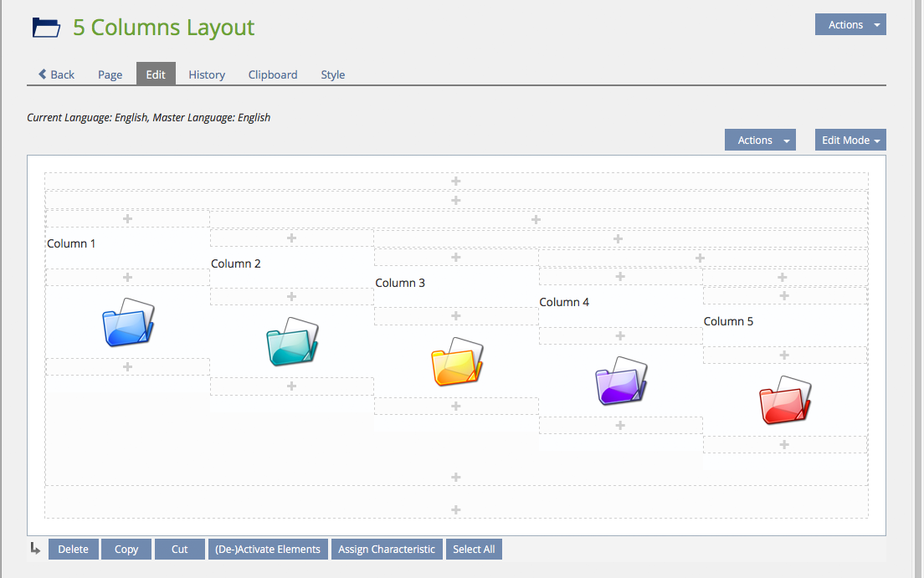Open the top-right Actions dropdown

[x=850, y=24]
